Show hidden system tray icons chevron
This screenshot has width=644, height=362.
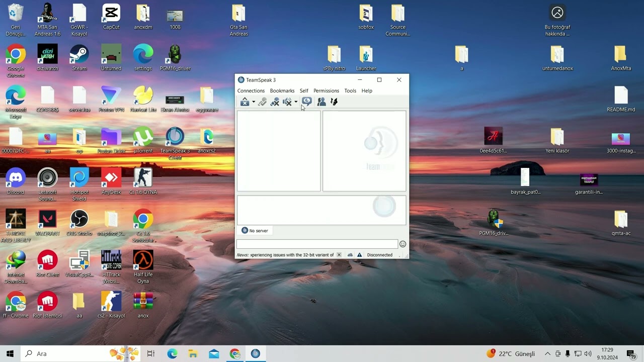[x=547, y=354]
